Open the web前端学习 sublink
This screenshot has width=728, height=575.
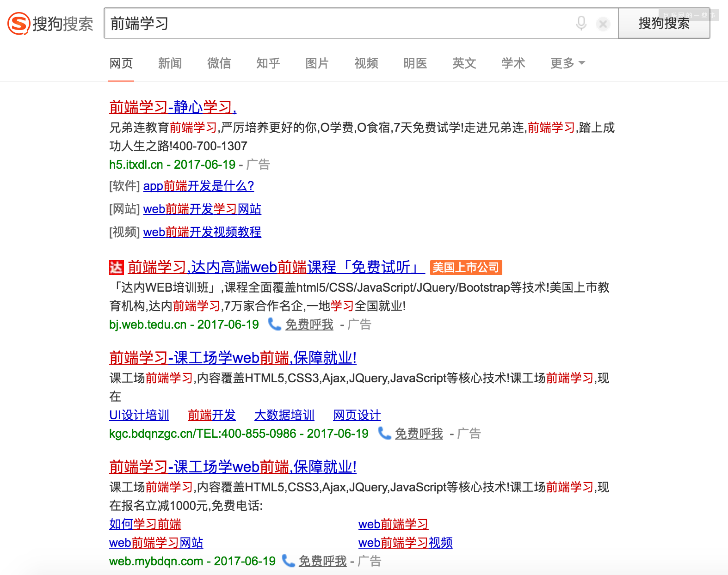(x=393, y=524)
